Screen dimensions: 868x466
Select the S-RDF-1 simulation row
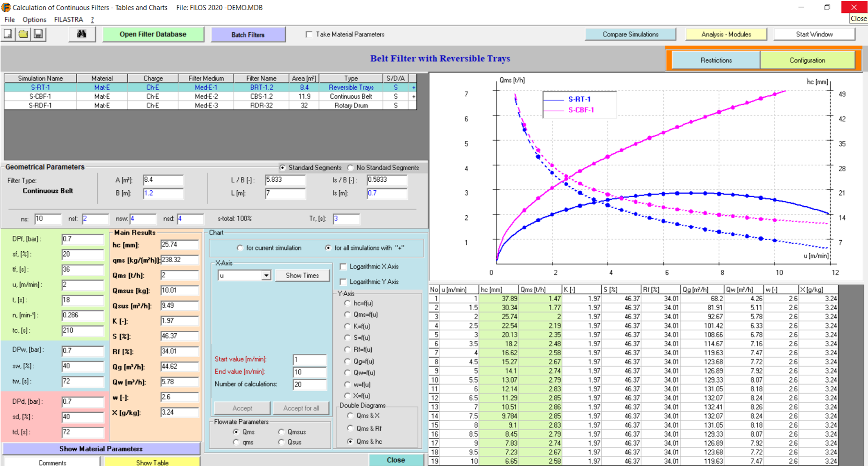[x=211, y=105]
